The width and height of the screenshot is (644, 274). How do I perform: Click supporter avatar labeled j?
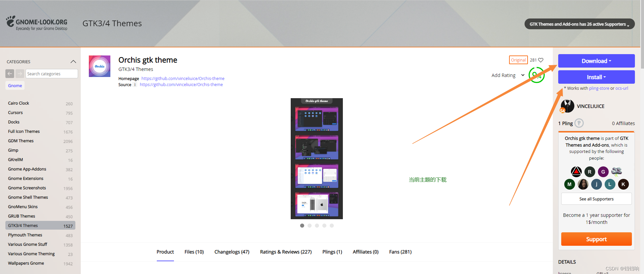pos(596,184)
